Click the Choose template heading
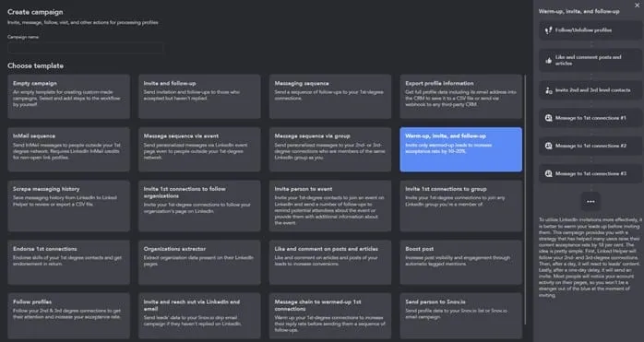The width and height of the screenshot is (644, 342). click(35, 65)
